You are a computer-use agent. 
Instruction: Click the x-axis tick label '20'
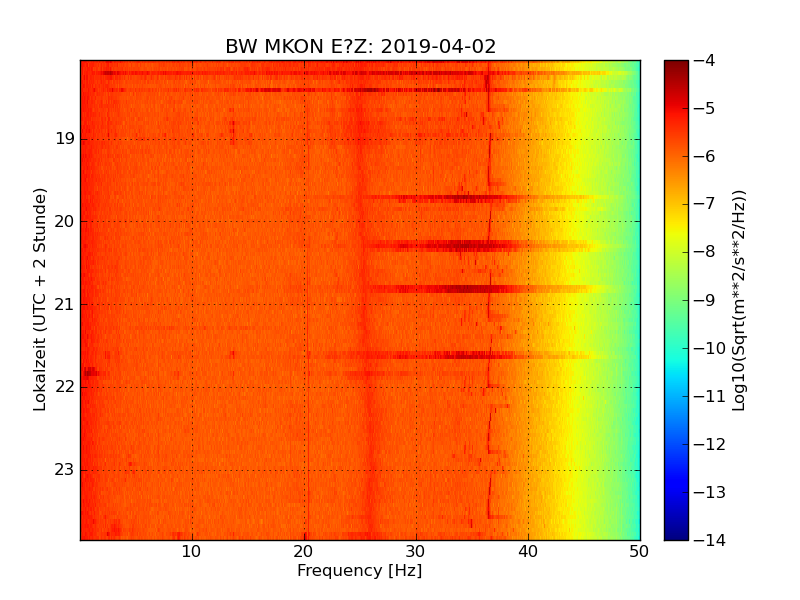304,552
